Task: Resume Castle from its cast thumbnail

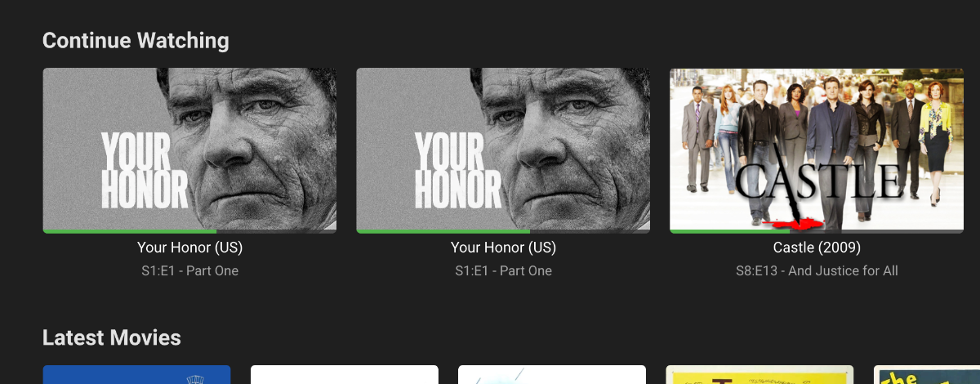Action: [x=817, y=149]
